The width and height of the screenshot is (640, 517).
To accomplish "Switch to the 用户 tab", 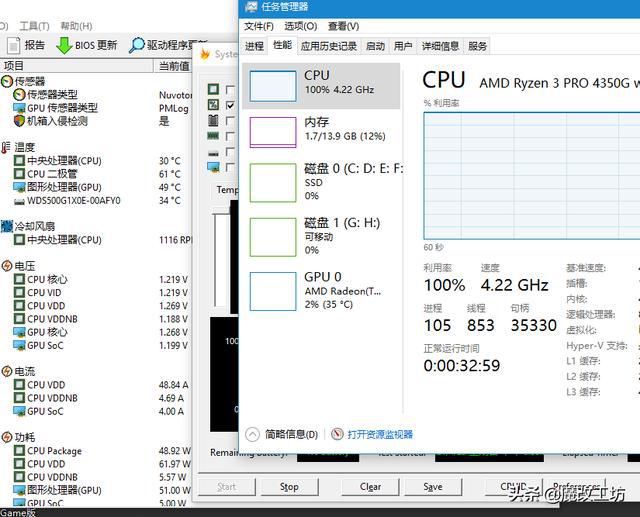I will 402,46.
